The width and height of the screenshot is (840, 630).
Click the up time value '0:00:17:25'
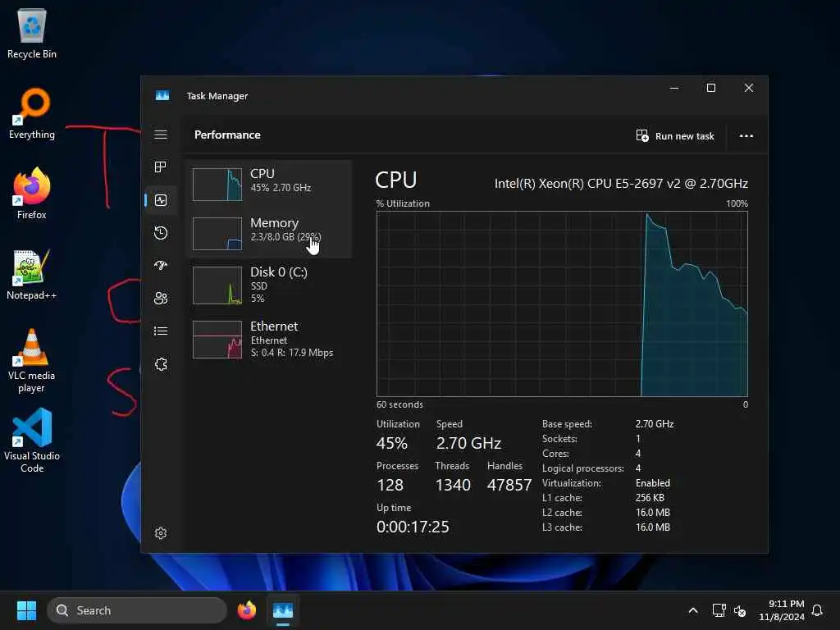click(413, 527)
